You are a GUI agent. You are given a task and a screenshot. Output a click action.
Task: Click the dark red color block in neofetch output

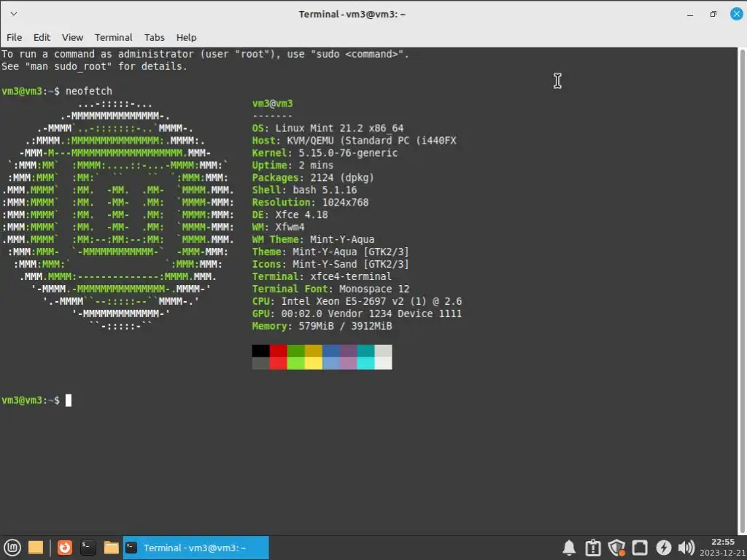(278, 351)
